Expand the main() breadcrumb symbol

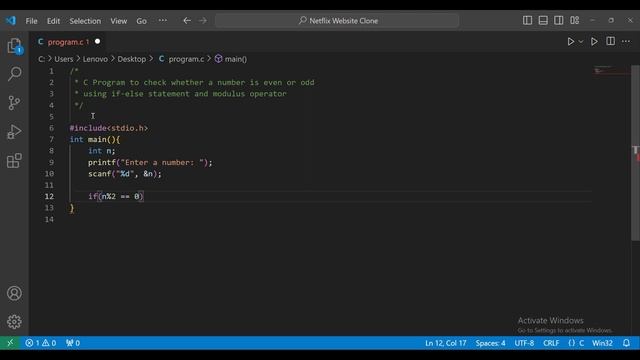coord(231,59)
